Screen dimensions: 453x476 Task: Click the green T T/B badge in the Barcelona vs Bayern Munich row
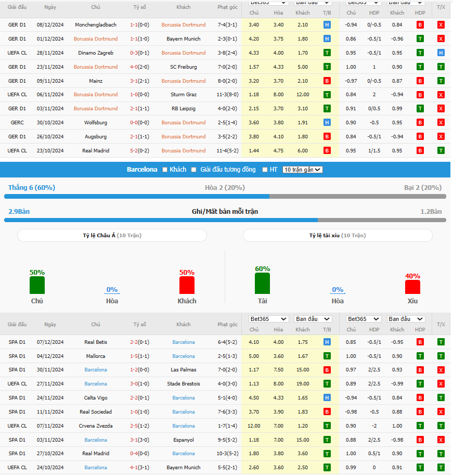(x=327, y=468)
